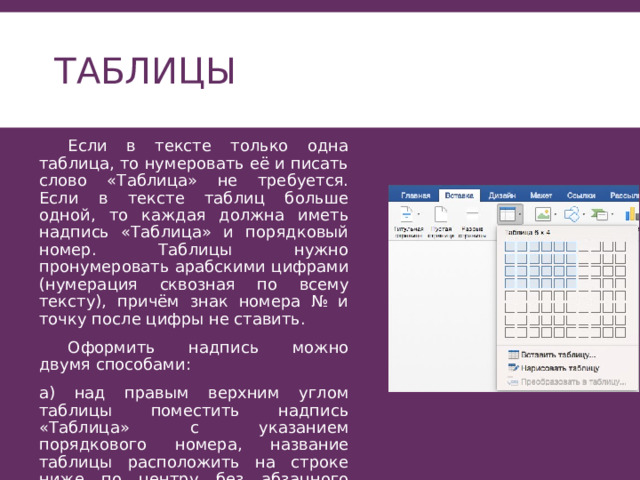Click the SmartArt icon in the ribbon

(600, 214)
